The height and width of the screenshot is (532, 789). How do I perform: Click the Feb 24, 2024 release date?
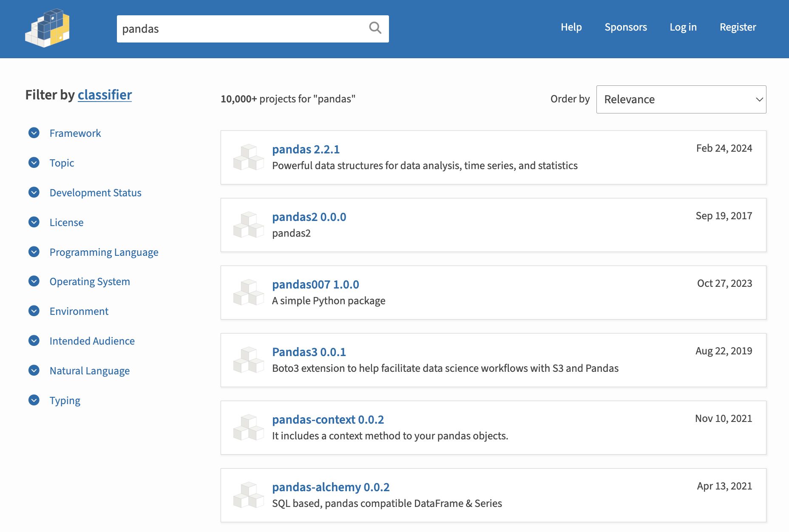point(724,148)
